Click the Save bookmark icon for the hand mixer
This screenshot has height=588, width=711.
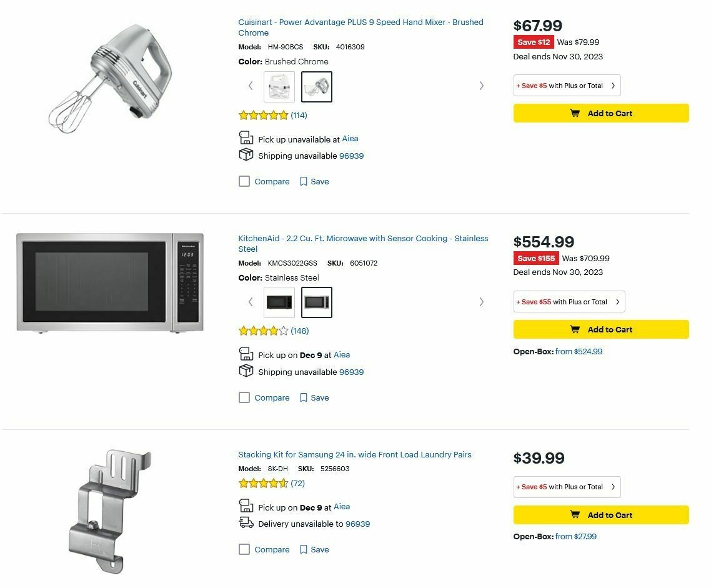pos(304,181)
